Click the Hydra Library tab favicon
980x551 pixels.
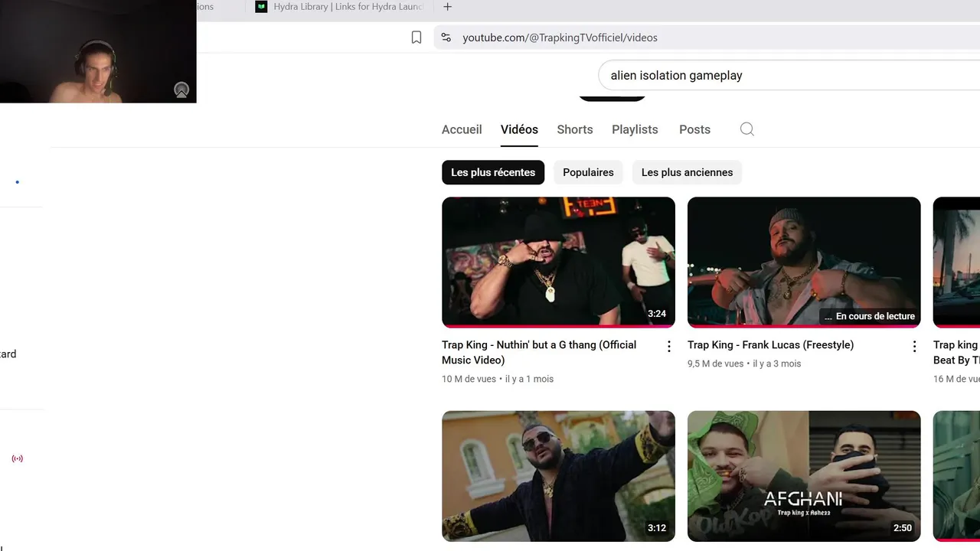coord(261,7)
